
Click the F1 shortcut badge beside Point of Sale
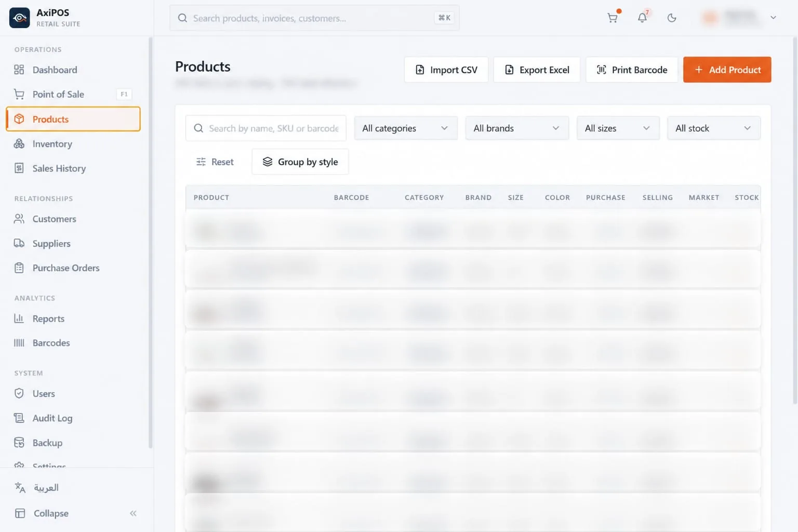click(x=124, y=94)
